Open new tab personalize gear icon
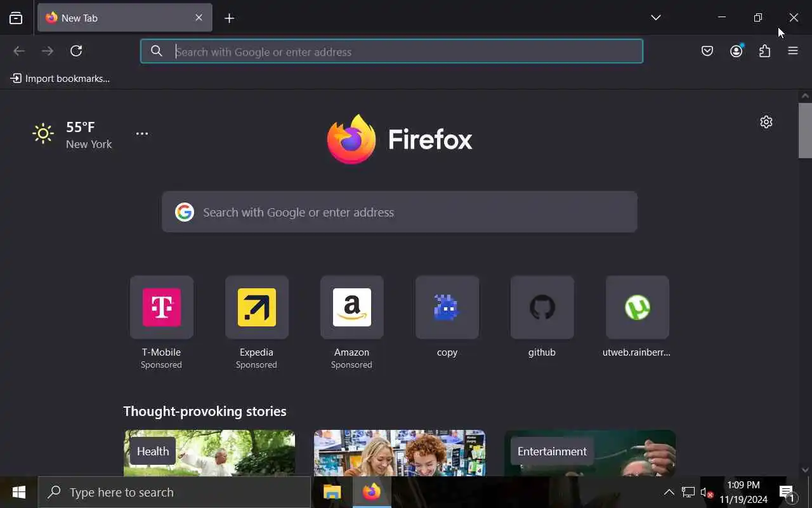812x508 pixels. [766, 122]
